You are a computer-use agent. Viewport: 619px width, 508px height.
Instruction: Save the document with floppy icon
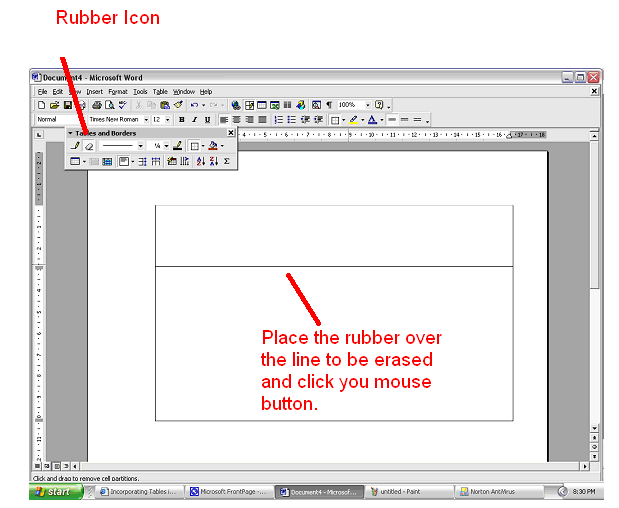[x=68, y=105]
